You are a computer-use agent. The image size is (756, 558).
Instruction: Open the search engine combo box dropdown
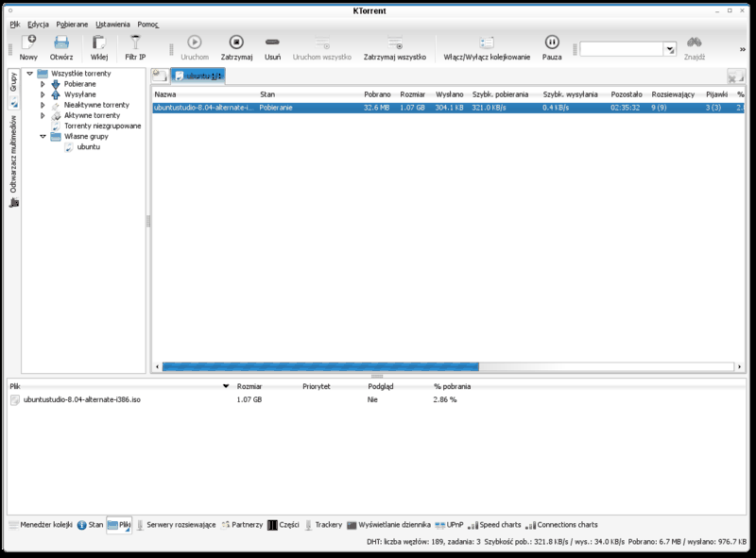coord(670,49)
